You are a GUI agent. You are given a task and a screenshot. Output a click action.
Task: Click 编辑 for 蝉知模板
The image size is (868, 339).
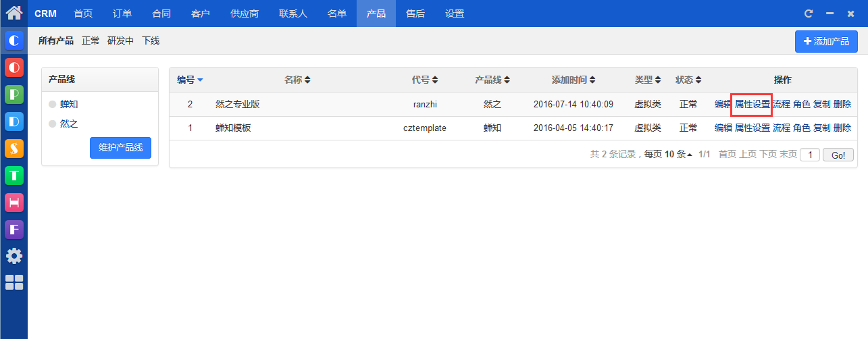pos(723,128)
